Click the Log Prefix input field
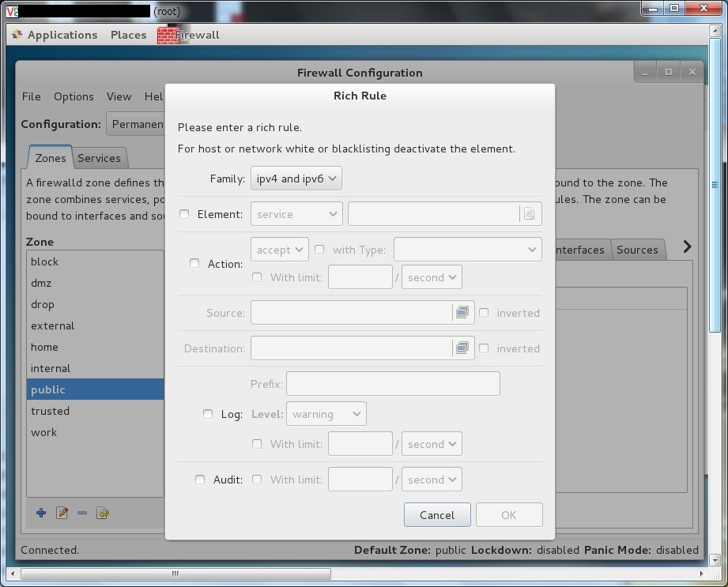 [x=394, y=384]
